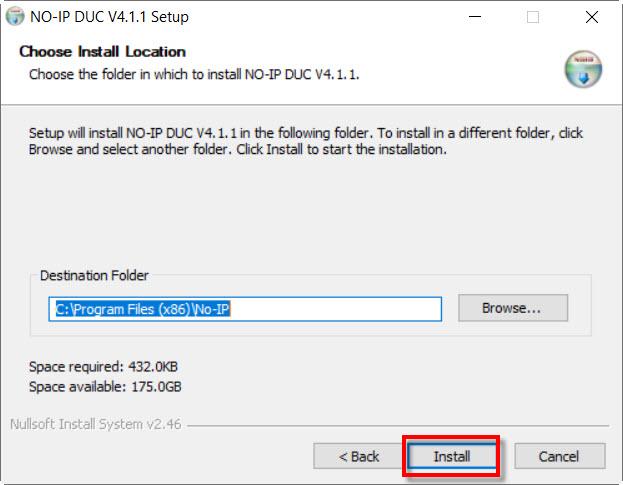Click the "Destination Folder" group label
Screen dimensions: 623x485
[94, 276]
